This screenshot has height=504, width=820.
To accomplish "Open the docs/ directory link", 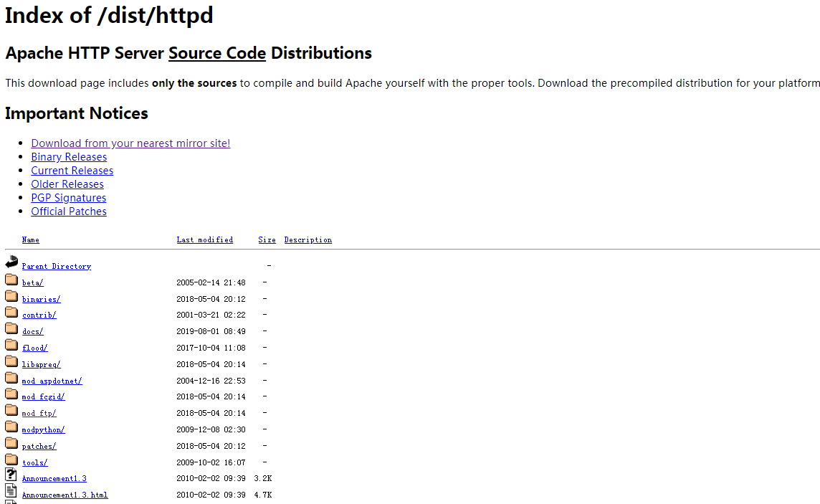I will coord(32,331).
